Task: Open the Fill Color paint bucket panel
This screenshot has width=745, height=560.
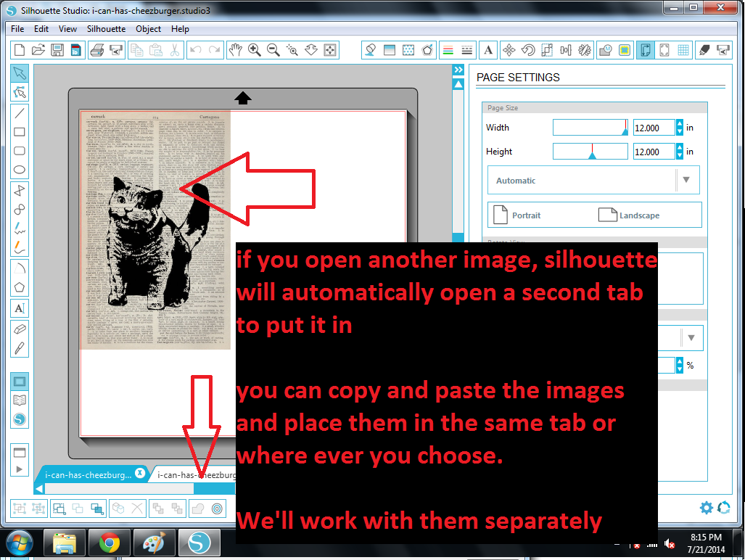Action: tap(371, 50)
